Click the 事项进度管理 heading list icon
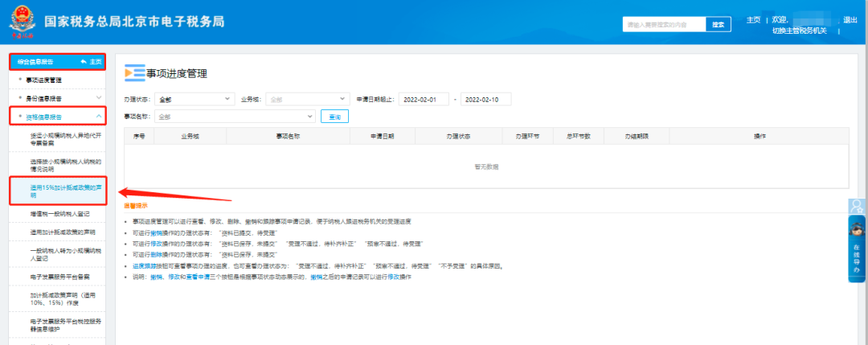Screen dimensions: 868x345 133,73
